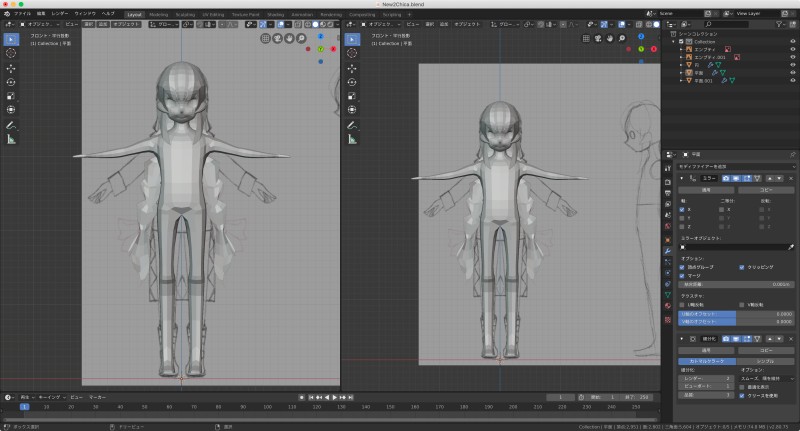Click the シンプル subdivision type button
The image size is (800, 431).
click(x=765, y=362)
